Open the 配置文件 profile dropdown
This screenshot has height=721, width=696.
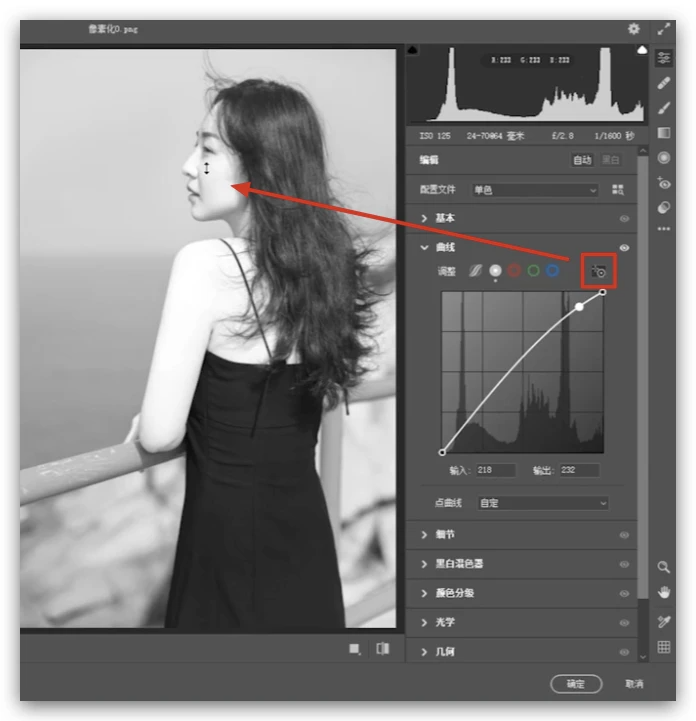535,190
